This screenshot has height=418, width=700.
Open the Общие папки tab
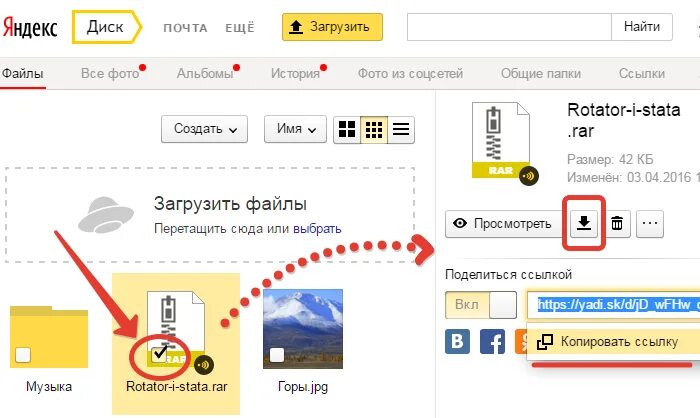[541, 73]
